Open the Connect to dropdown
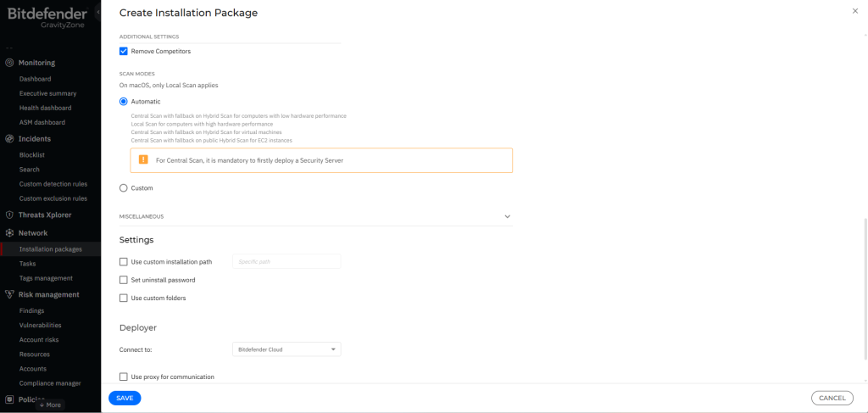 click(287, 349)
